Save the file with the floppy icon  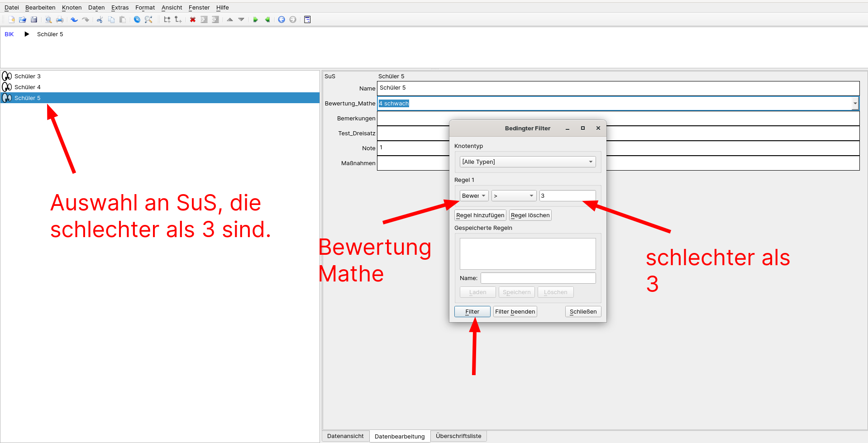34,19
